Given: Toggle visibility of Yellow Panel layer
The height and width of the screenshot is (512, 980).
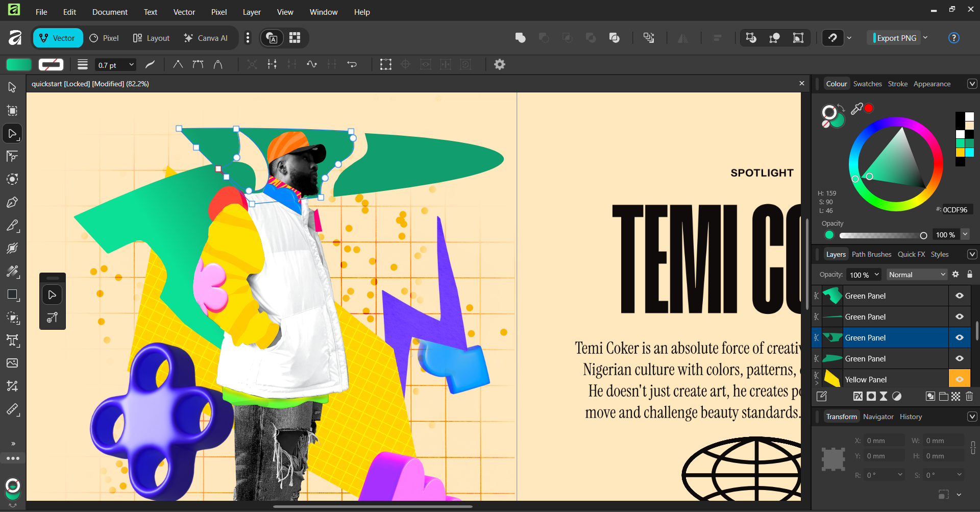Looking at the screenshot, I should (960, 379).
